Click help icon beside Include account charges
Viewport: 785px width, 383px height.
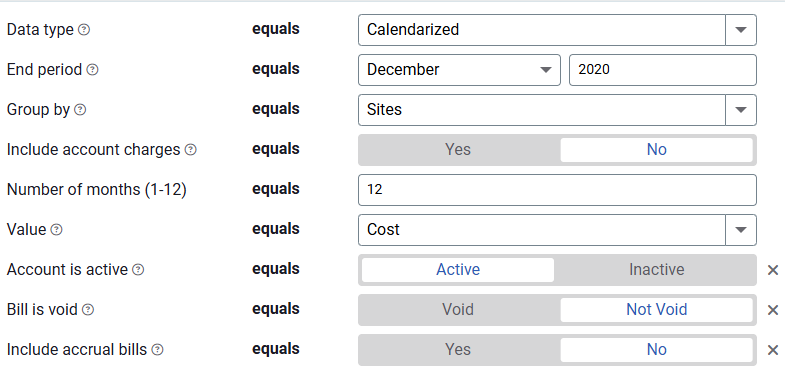click(x=191, y=150)
